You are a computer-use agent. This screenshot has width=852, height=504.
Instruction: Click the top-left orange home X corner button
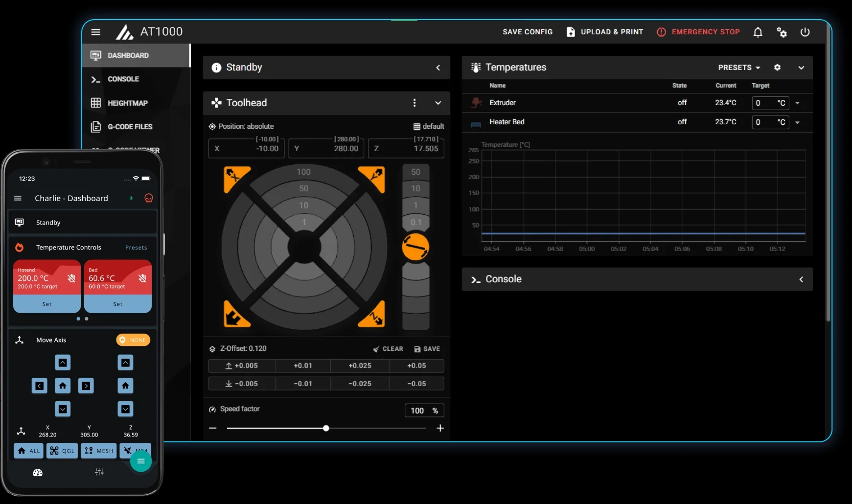[x=237, y=180]
